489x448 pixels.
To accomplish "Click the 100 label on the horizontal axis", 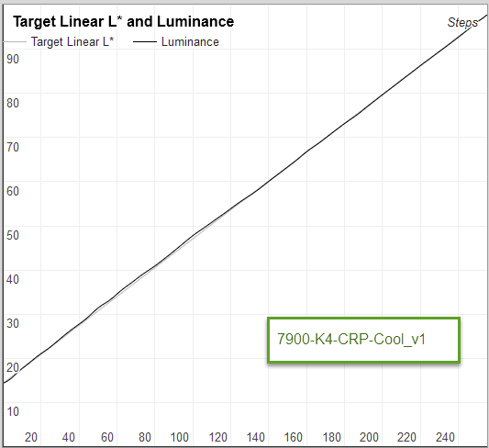I will click(179, 437).
